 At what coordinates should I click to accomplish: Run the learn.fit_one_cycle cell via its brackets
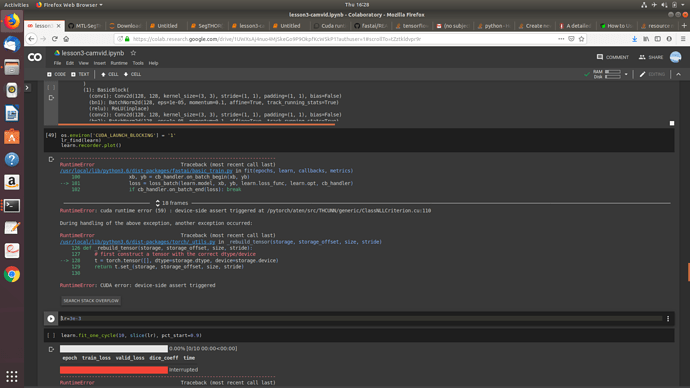[x=51, y=335]
